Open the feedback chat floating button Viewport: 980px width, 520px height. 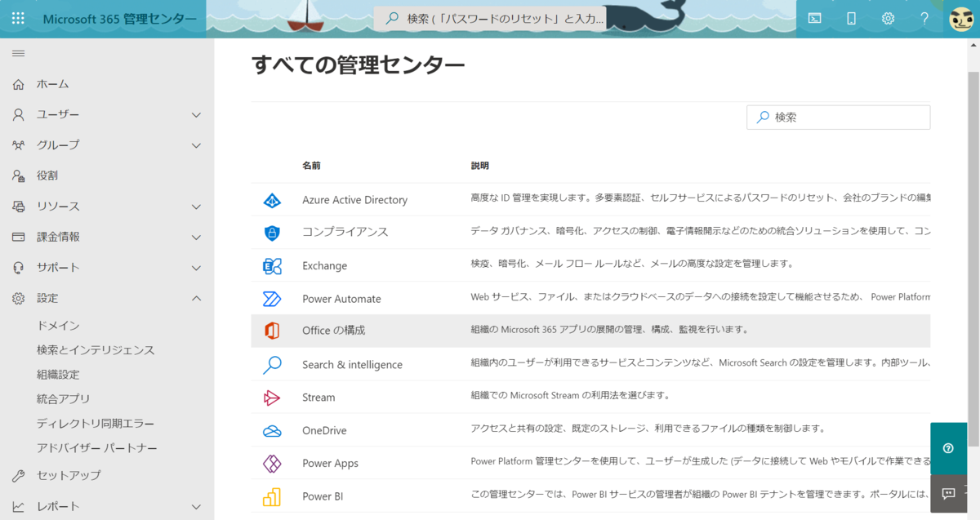point(948,494)
